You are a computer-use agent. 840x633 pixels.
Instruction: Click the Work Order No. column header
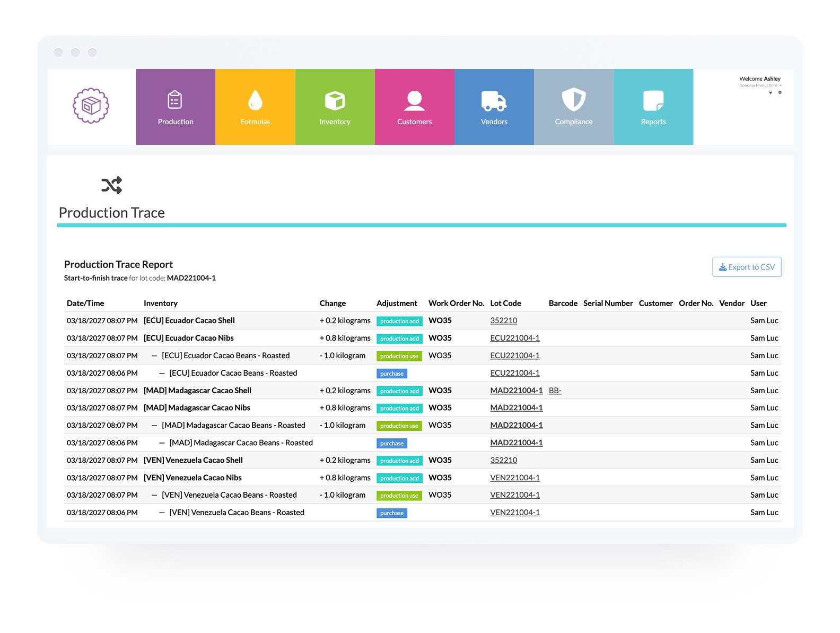(457, 303)
